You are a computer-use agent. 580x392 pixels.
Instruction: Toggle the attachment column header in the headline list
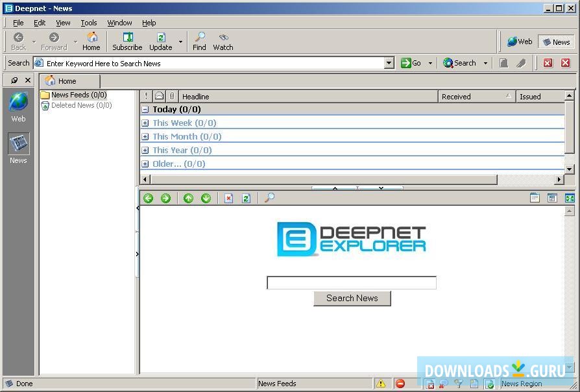pyautogui.click(x=172, y=96)
